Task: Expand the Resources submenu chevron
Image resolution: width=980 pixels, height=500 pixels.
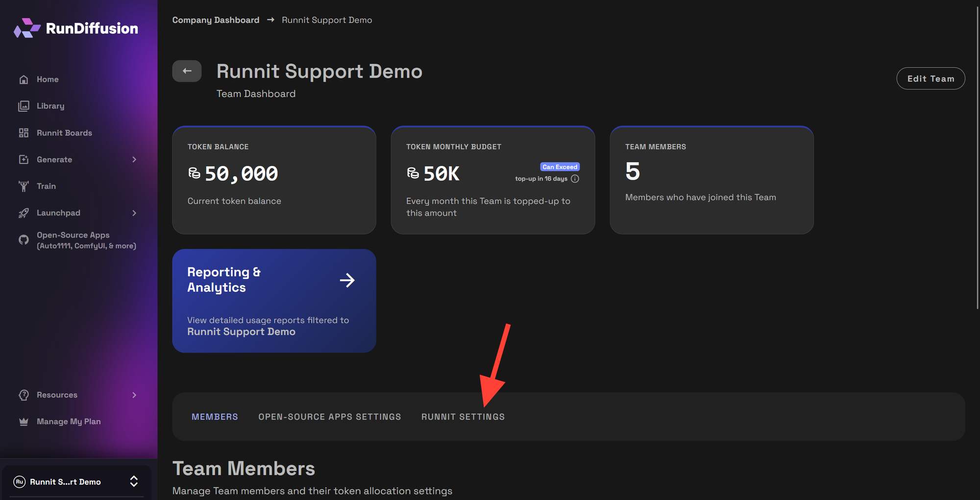Action: 134,395
